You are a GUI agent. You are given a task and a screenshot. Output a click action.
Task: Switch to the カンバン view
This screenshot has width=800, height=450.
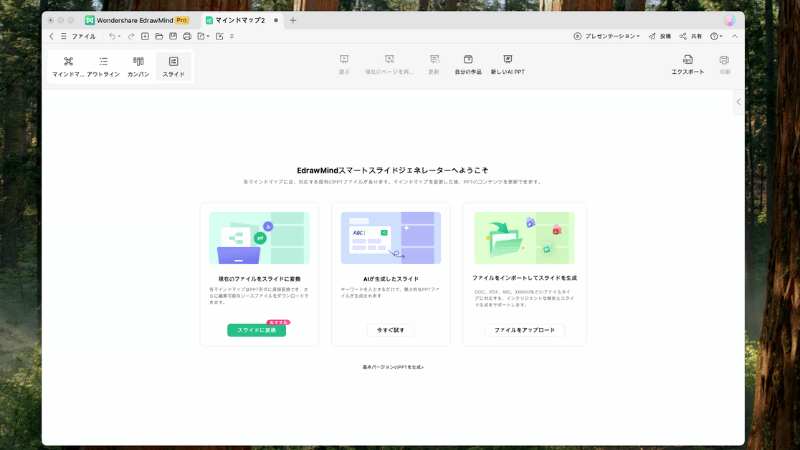138,66
